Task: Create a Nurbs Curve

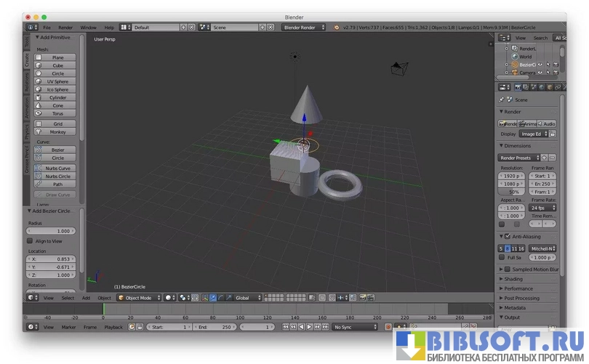Action: tap(57, 168)
